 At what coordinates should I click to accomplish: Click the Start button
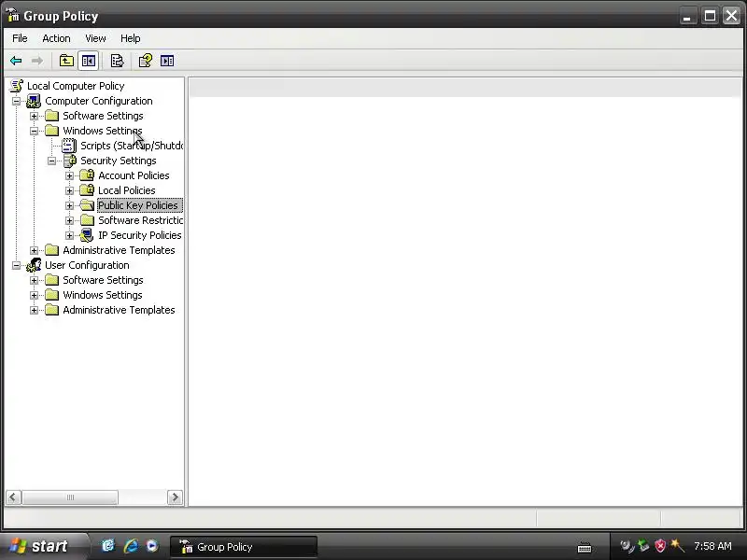tap(42, 546)
